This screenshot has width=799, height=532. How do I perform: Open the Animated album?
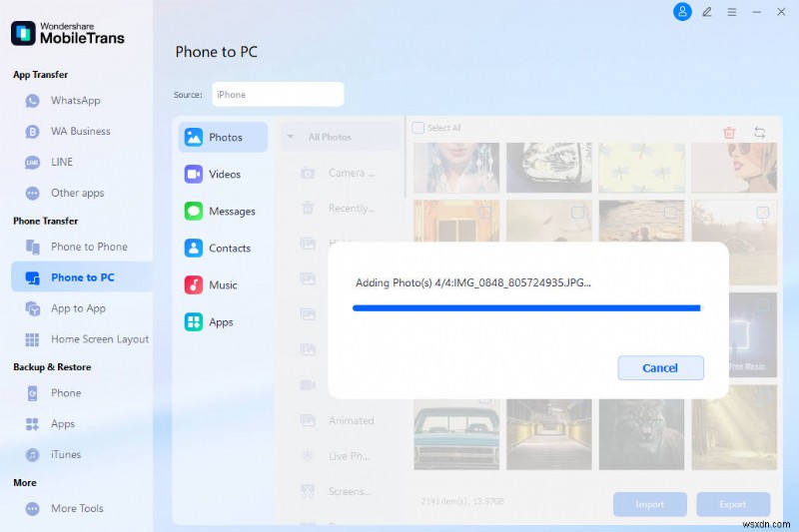338,421
